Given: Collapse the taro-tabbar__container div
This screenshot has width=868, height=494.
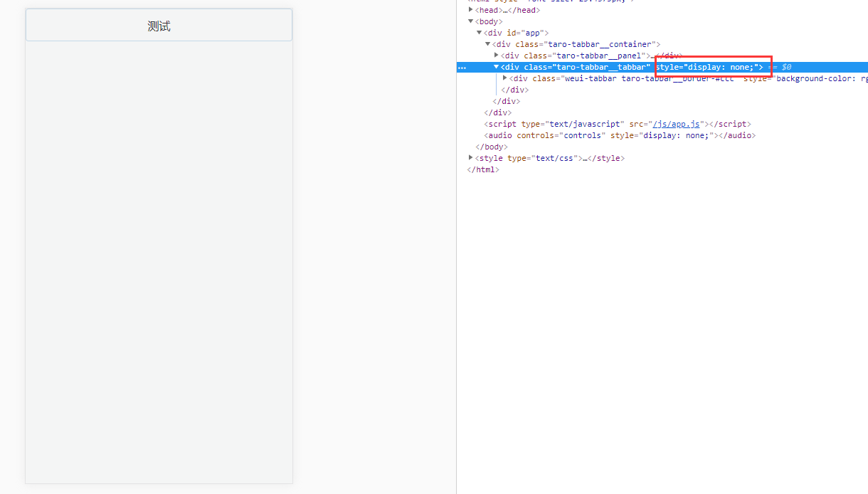Looking at the screenshot, I should click(x=487, y=44).
